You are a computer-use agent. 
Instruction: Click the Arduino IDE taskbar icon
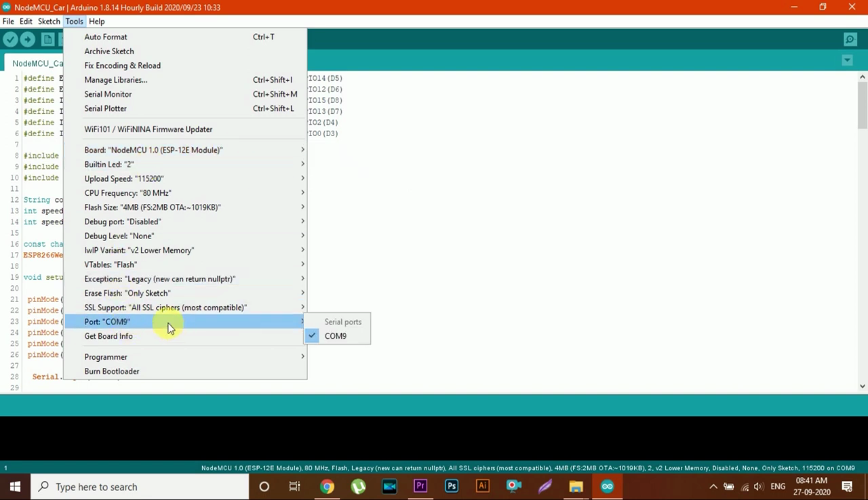[607, 486]
